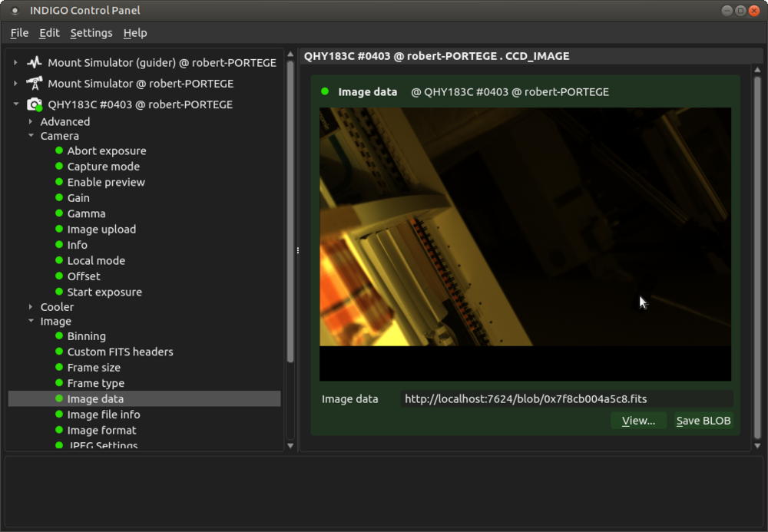The height and width of the screenshot is (532, 768).
Task: Click the QHY183C CCD_IMAGE panel title
Action: [436, 56]
